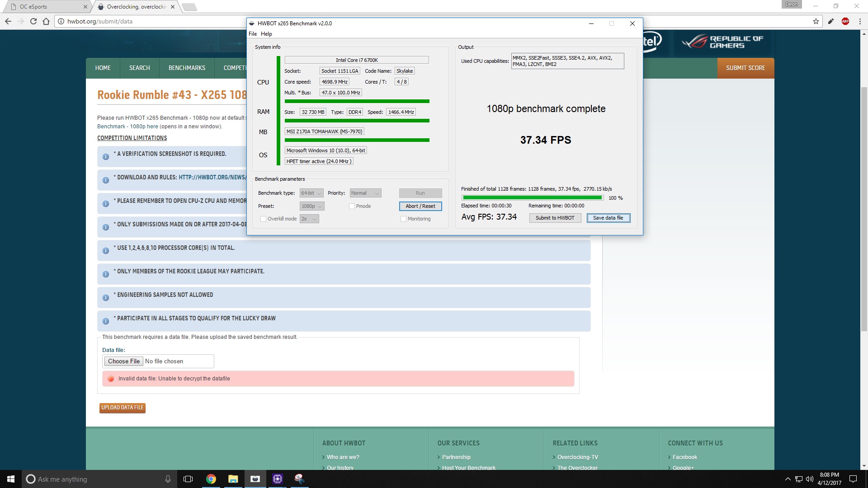The height and width of the screenshot is (488, 868).
Task: Enable the Overkill mode checkbox
Action: [263, 219]
